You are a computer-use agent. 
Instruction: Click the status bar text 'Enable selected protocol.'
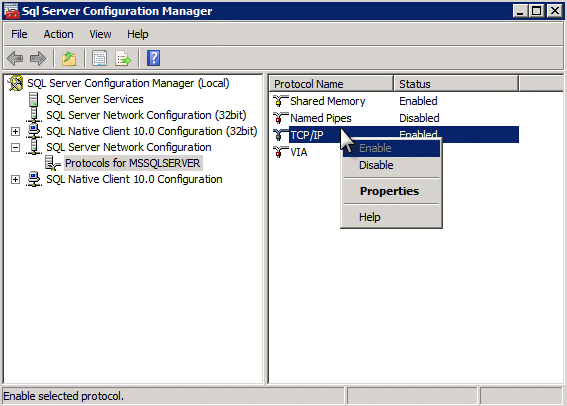coord(63,396)
